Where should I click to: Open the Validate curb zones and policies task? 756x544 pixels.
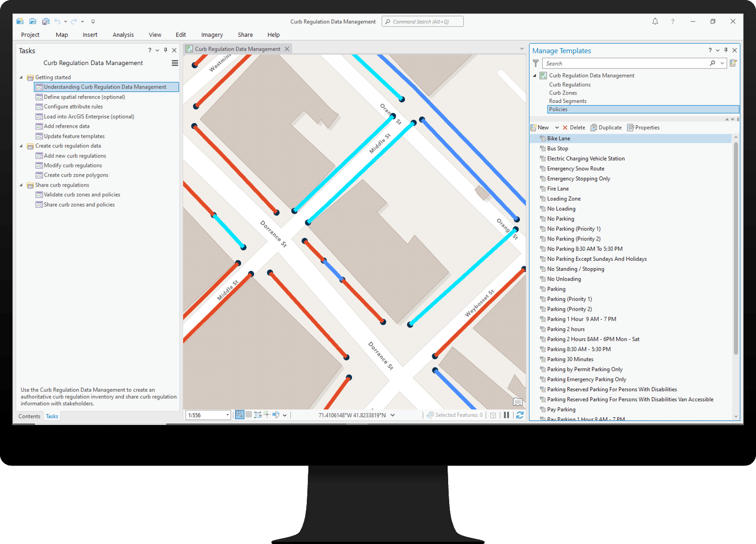coord(82,195)
